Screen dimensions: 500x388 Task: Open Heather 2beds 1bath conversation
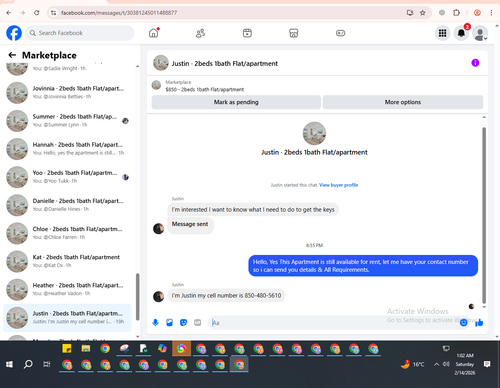[68, 289]
